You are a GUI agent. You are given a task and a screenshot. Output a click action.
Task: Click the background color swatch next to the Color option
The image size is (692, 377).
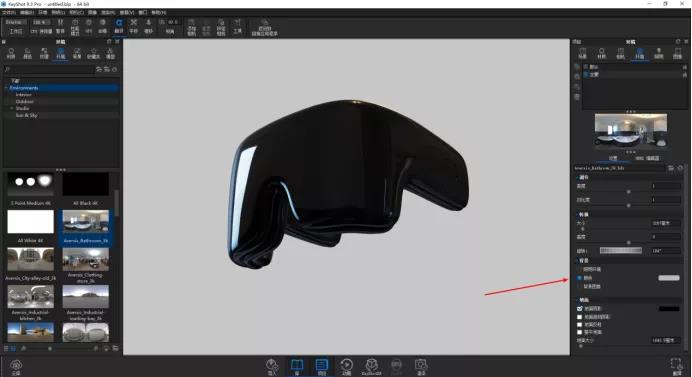pyautogui.click(x=669, y=278)
